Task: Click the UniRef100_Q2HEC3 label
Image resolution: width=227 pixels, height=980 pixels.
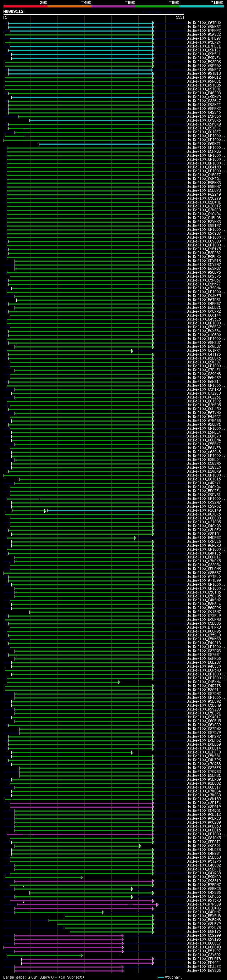Action: (x=203, y=752)
